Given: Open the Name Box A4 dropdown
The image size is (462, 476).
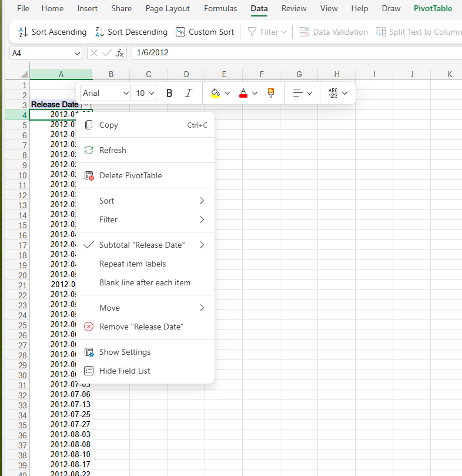Looking at the screenshot, I should pos(77,54).
